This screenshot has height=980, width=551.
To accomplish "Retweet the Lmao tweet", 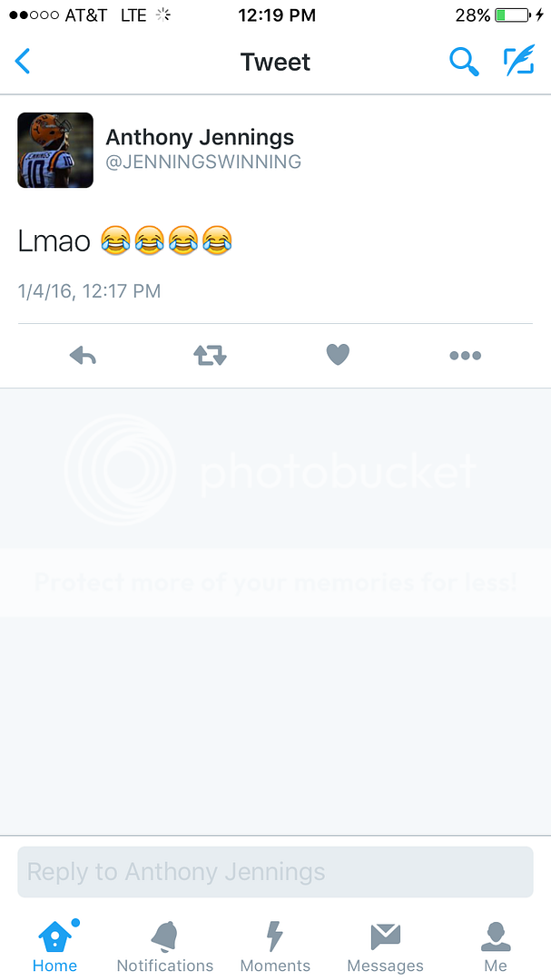I will [211, 356].
